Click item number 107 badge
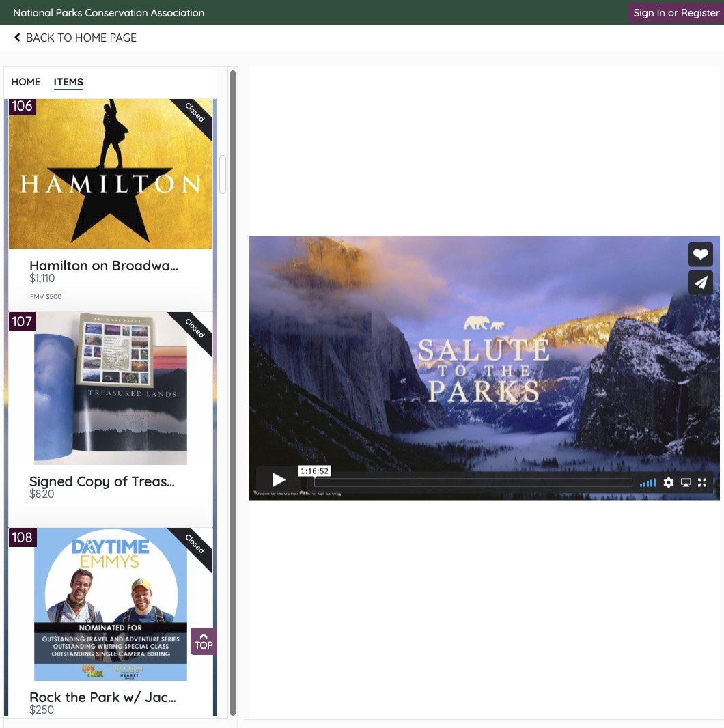 click(23, 322)
